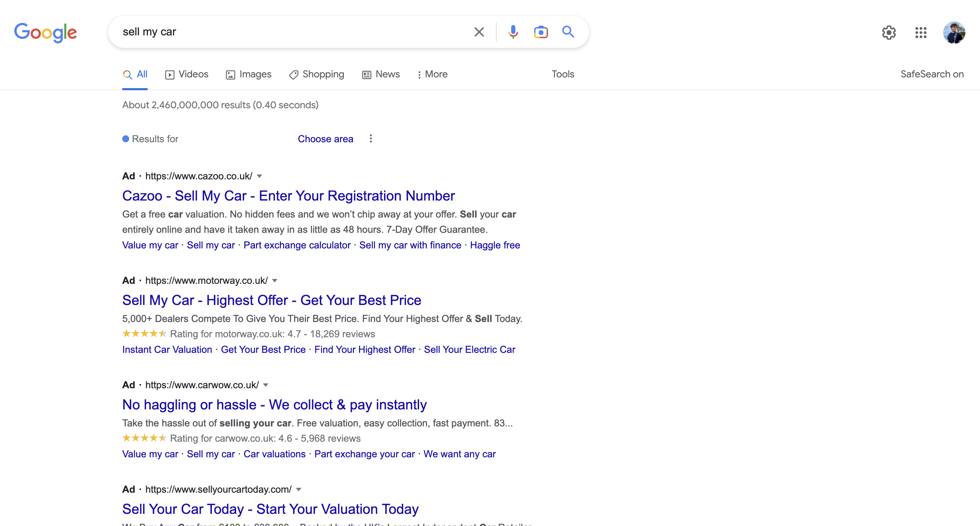Click 'Get Your Best Price' sitelink
Image resolution: width=980 pixels, height=526 pixels.
pos(263,350)
